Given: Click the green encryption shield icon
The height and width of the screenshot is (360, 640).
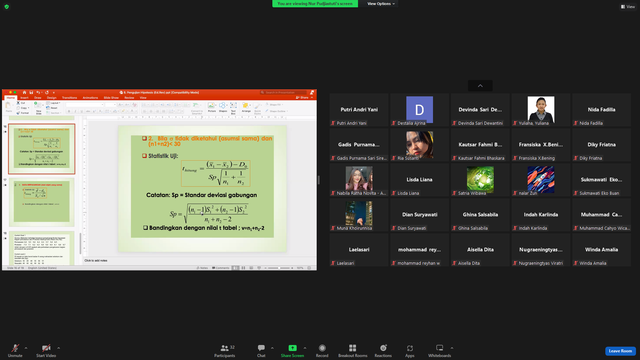Looking at the screenshot, I should [x=7, y=7].
